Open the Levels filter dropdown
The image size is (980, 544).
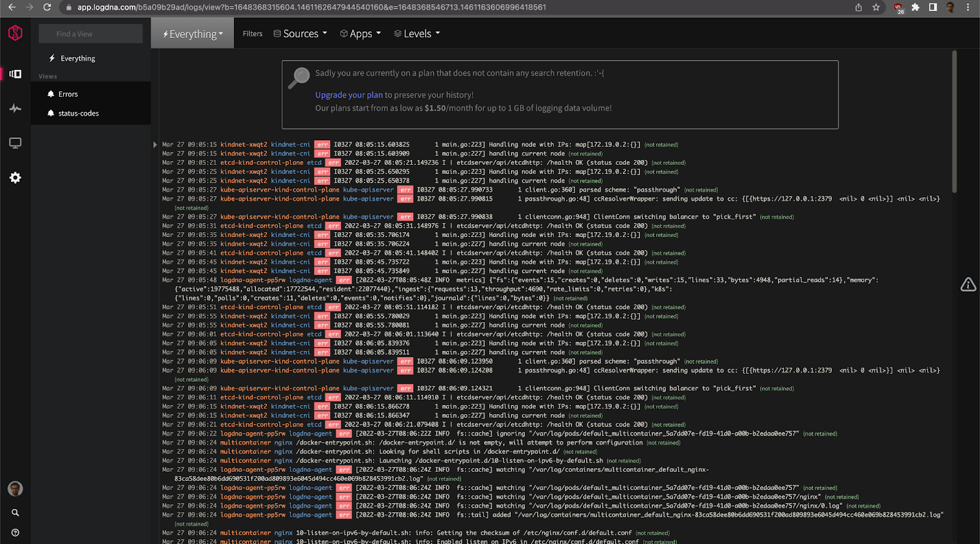click(417, 34)
